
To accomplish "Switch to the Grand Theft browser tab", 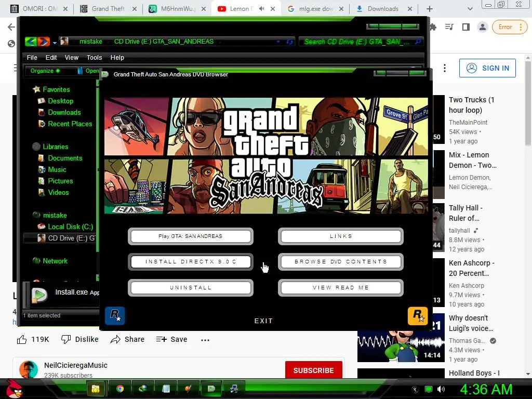I will [x=109, y=9].
